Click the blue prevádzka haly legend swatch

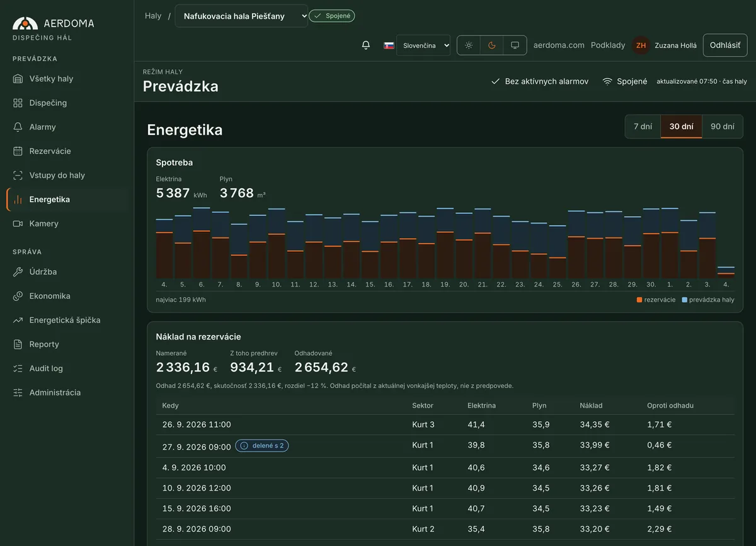click(x=684, y=300)
